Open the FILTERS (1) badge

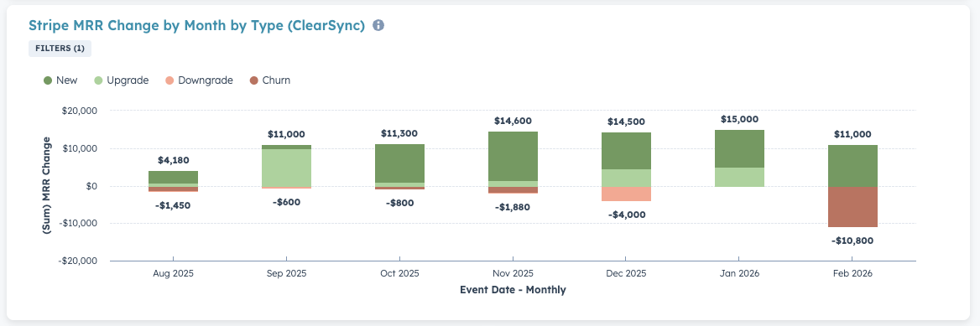(60, 49)
